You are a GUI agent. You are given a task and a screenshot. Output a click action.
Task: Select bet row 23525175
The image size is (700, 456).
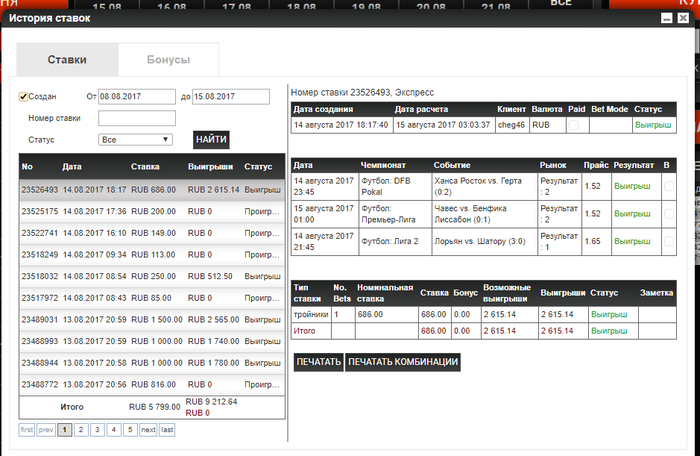pyautogui.click(x=152, y=211)
